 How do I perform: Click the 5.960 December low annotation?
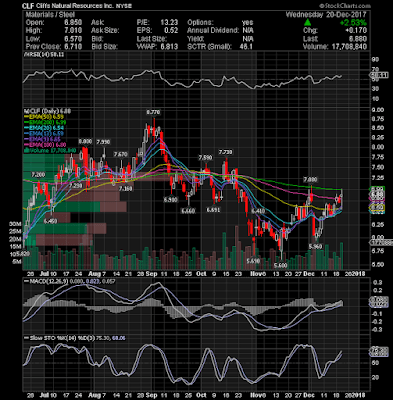pos(315,246)
